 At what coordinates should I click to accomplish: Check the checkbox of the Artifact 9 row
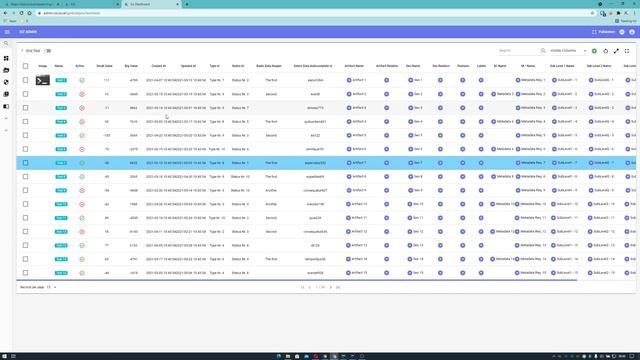(x=25, y=191)
